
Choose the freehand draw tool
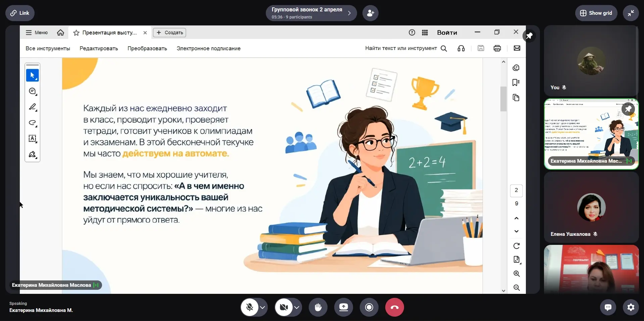pyautogui.click(x=33, y=123)
